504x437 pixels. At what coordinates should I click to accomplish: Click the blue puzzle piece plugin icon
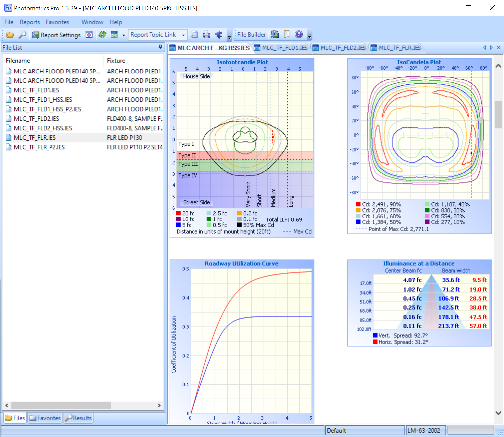(x=219, y=35)
